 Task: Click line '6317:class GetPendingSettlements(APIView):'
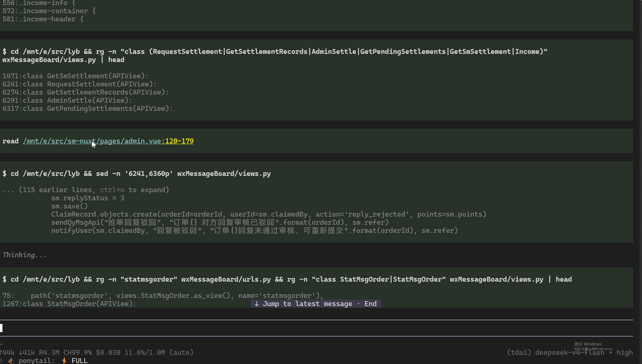pyautogui.click(x=88, y=109)
